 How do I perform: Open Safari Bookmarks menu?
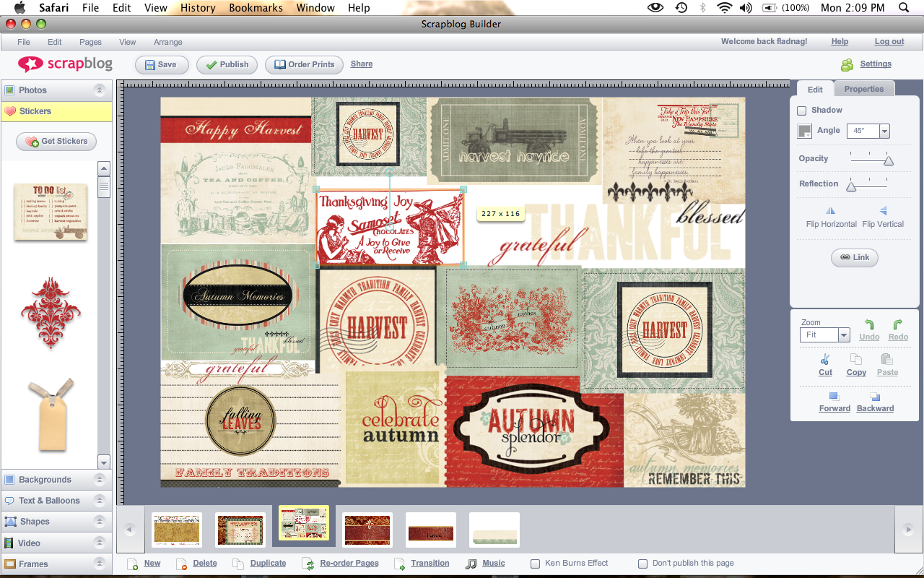click(256, 8)
